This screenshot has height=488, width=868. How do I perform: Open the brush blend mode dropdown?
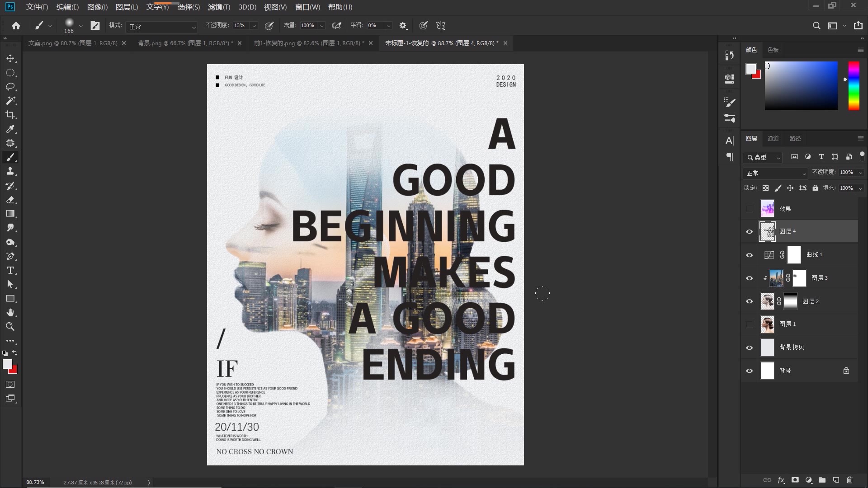(161, 27)
